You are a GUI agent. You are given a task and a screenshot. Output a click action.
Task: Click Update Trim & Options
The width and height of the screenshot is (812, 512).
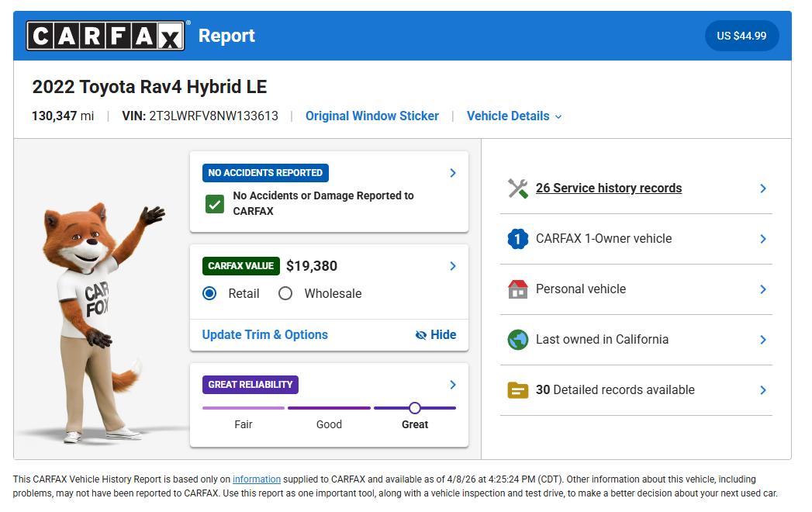tap(264, 334)
